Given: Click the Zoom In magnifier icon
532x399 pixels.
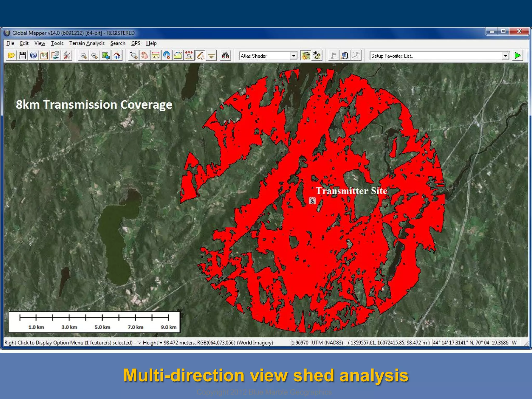Looking at the screenshot, I should pyautogui.click(x=84, y=56).
